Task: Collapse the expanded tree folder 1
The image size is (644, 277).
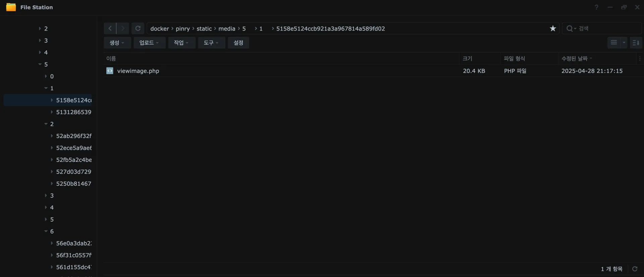Action: (x=46, y=88)
